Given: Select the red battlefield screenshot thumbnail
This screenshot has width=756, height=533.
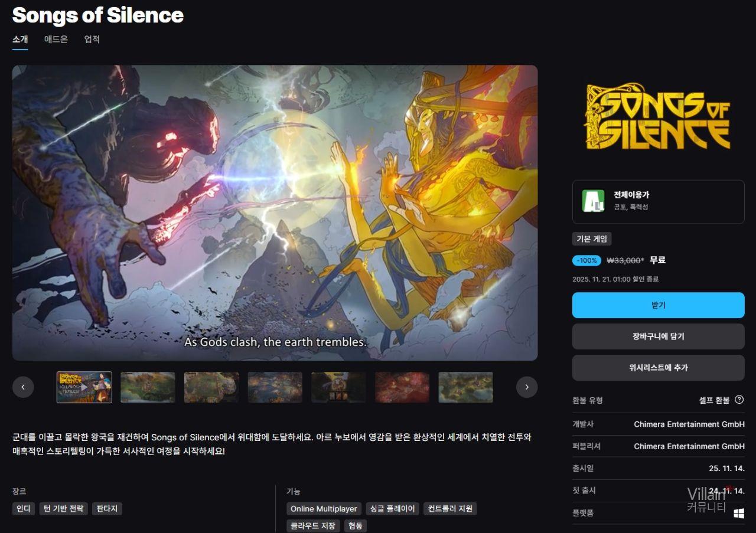Looking at the screenshot, I should coord(402,387).
